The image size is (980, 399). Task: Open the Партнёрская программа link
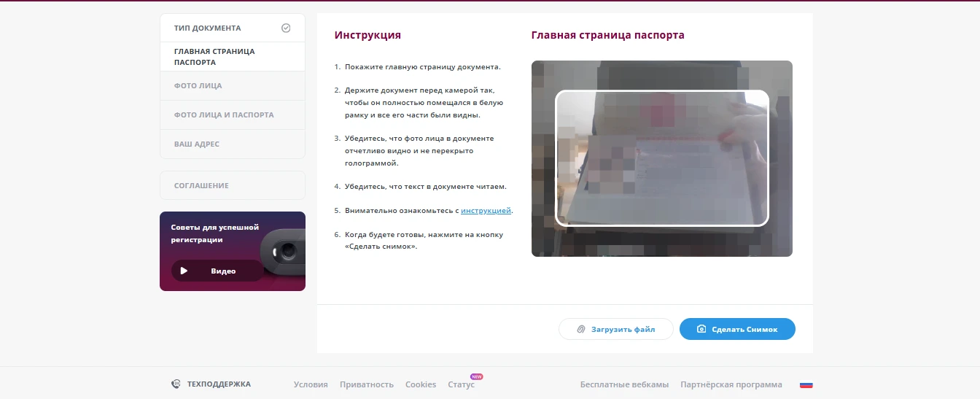[731, 385]
